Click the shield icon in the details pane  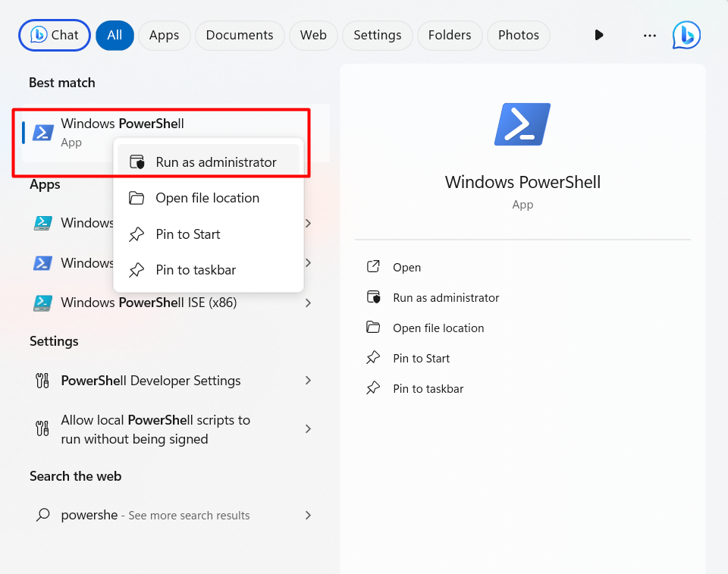[374, 297]
